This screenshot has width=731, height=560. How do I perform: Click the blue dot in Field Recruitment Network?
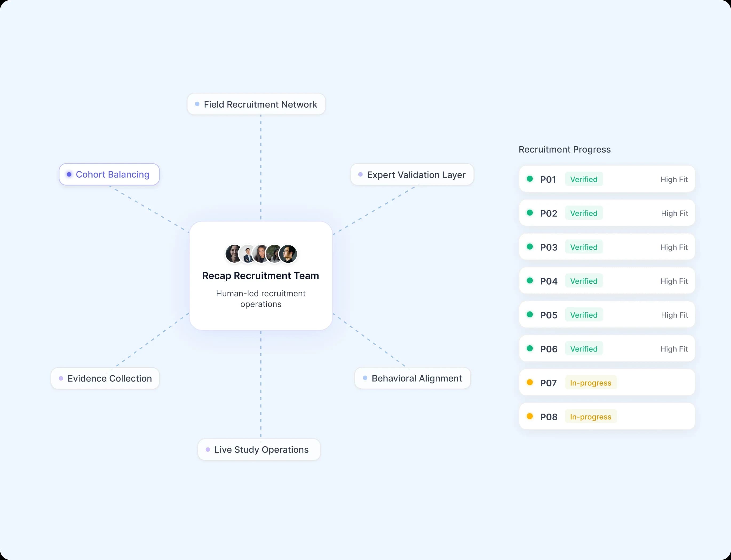(197, 104)
